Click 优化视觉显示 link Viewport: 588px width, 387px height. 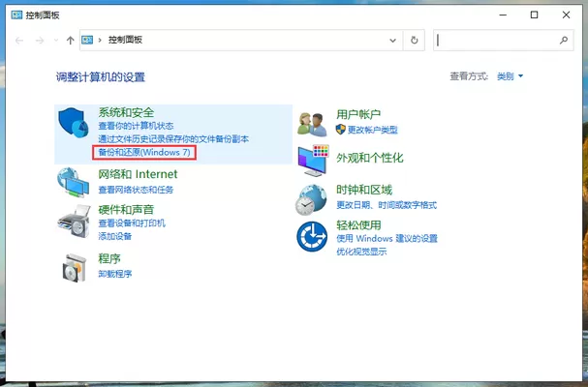pos(361,252)
